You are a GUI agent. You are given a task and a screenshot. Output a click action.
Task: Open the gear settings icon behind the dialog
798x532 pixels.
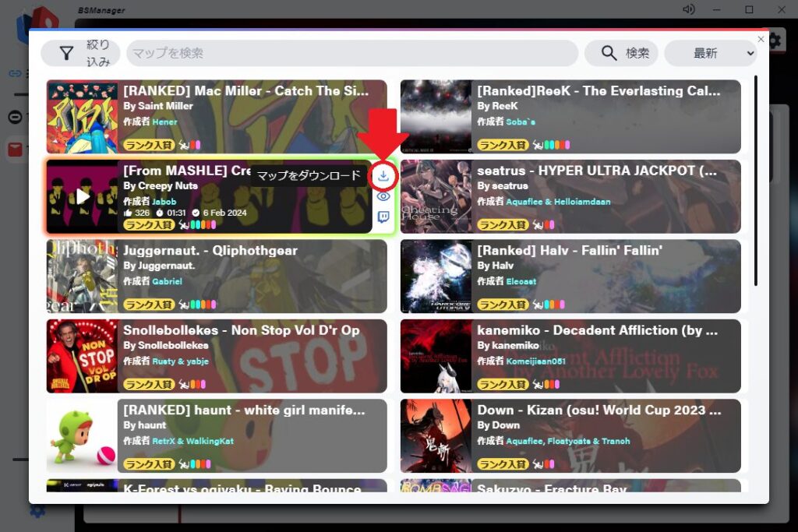[x=775, y=41]
